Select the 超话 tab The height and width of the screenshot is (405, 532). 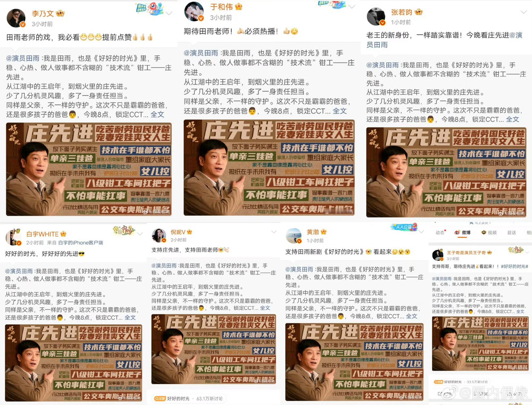click(512, 233)
